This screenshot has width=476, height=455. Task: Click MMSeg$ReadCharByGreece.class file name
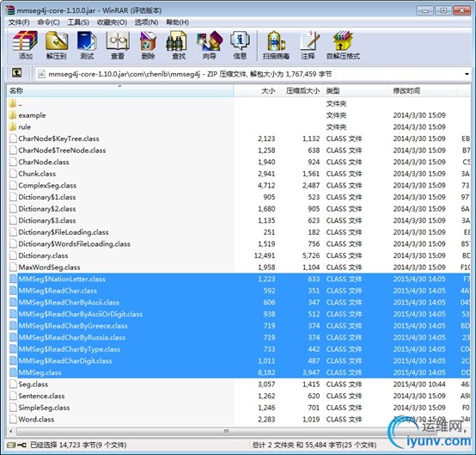pos(73,326)
